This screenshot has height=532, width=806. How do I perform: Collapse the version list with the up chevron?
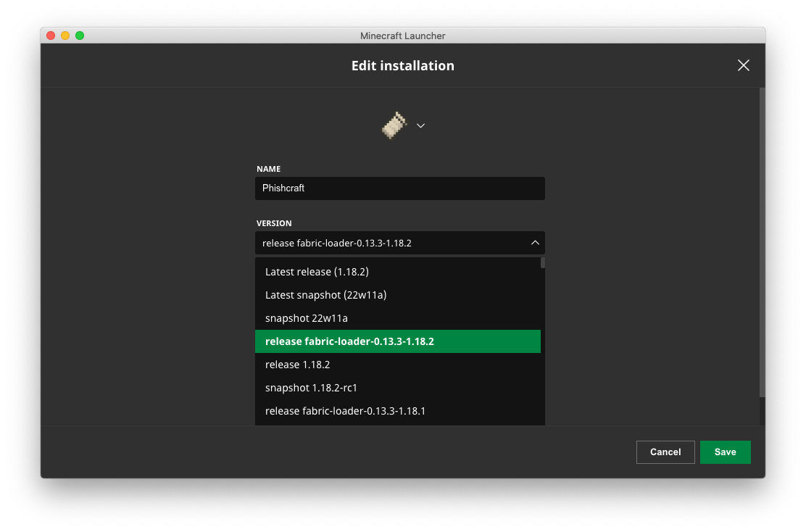tap(535, 243)
